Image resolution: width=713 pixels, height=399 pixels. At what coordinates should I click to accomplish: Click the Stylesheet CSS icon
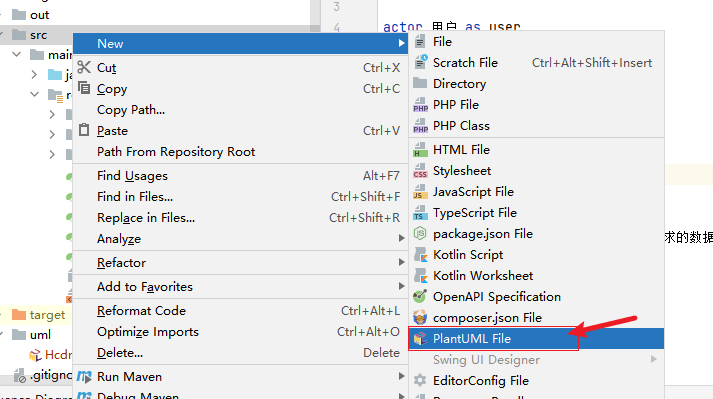(x=421, y=171)
